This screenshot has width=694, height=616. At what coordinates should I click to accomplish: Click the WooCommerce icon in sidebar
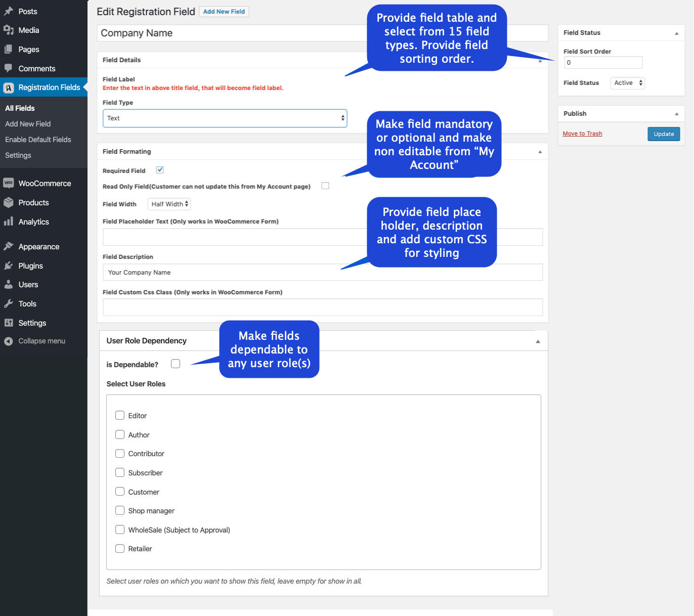(x=9, y=183)
